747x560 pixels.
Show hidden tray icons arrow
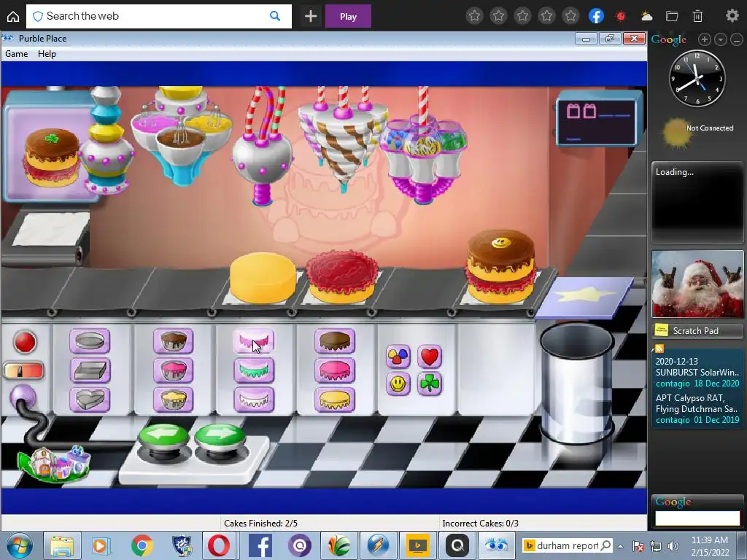tap(620, 546)
